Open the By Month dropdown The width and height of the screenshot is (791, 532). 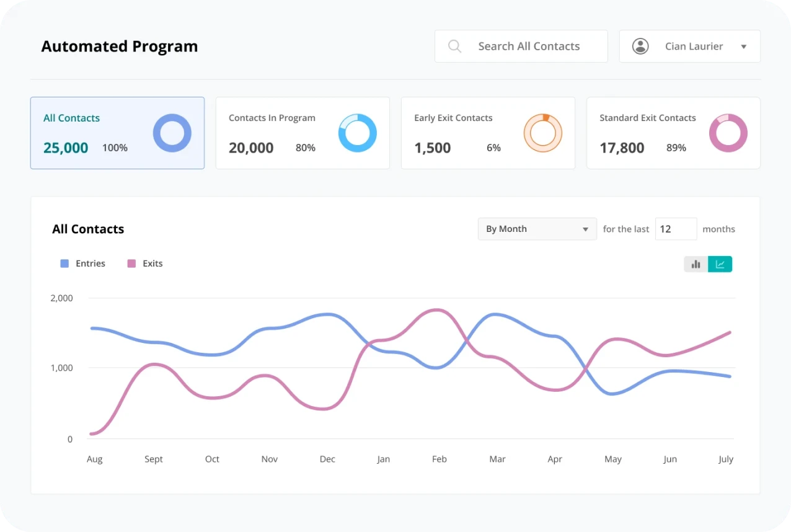click(537, 229)
